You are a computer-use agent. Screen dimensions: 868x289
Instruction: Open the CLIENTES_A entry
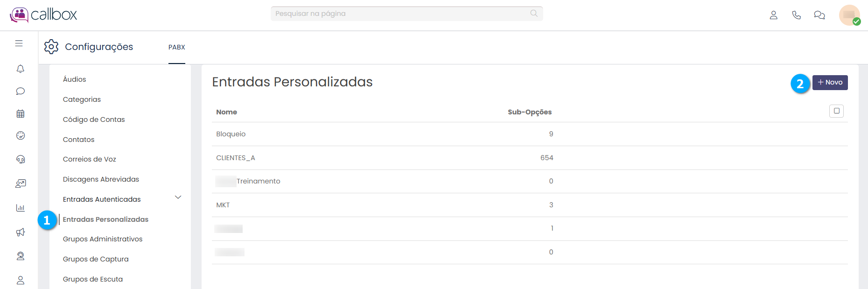click(x=236, y=158)
